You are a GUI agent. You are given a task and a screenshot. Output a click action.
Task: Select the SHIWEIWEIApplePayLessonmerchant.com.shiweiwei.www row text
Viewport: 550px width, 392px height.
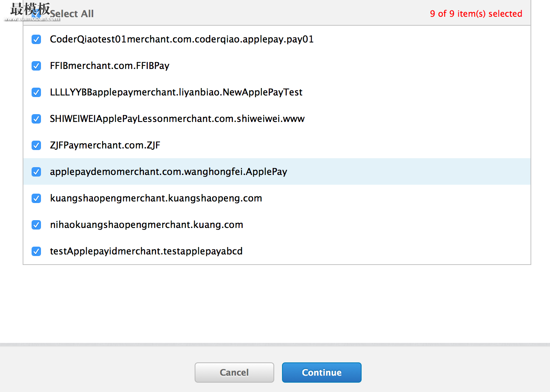click(177, 119)
